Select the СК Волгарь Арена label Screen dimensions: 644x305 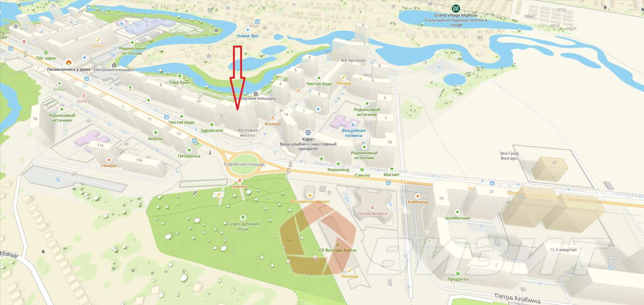(338, 250)
